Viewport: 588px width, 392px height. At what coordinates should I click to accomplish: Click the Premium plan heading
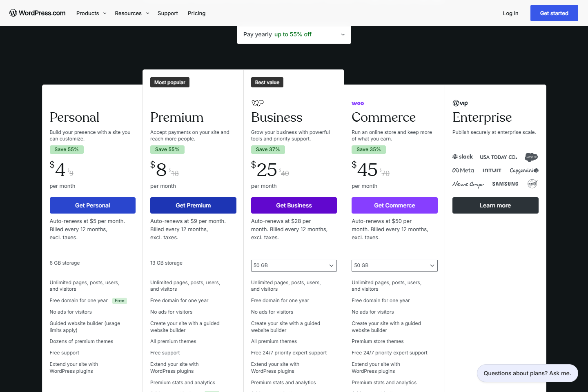(177, 117)
